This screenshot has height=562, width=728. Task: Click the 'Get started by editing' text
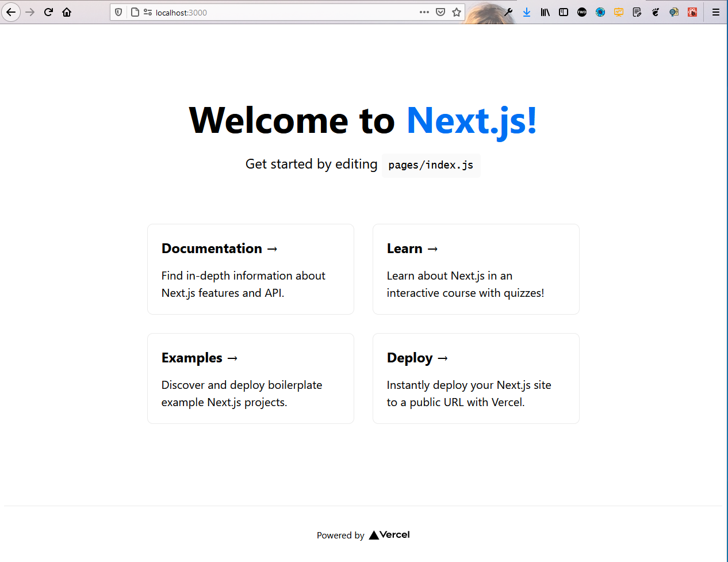click(x=311, y=164)
